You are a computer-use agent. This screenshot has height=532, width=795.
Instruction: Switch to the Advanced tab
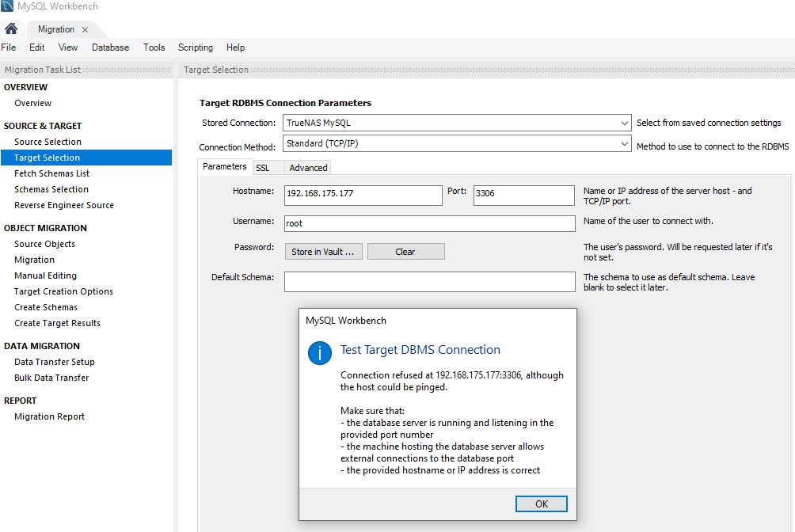click(308, 167)
